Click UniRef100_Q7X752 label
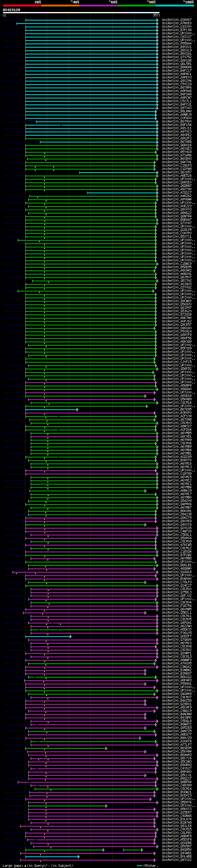Image resolution: width=197 pixels, height=868 pixels. [x=177, y=57]
